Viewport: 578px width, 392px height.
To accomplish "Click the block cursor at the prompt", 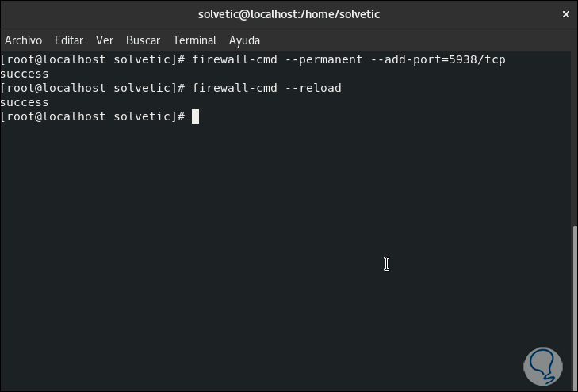I will [x=195, y=117].
